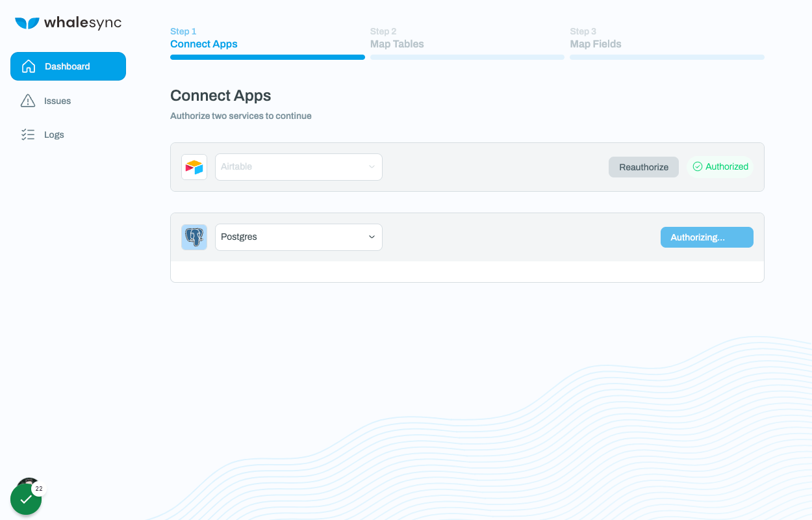Click the Issues warning triangle icon

pyautogui.click(x=28, y=100)
